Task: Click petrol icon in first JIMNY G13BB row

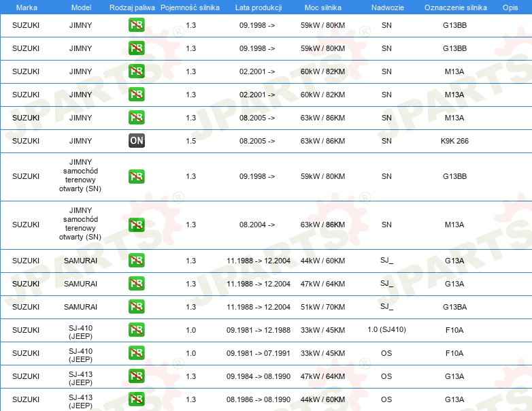Action: click(x=136, y=24)
